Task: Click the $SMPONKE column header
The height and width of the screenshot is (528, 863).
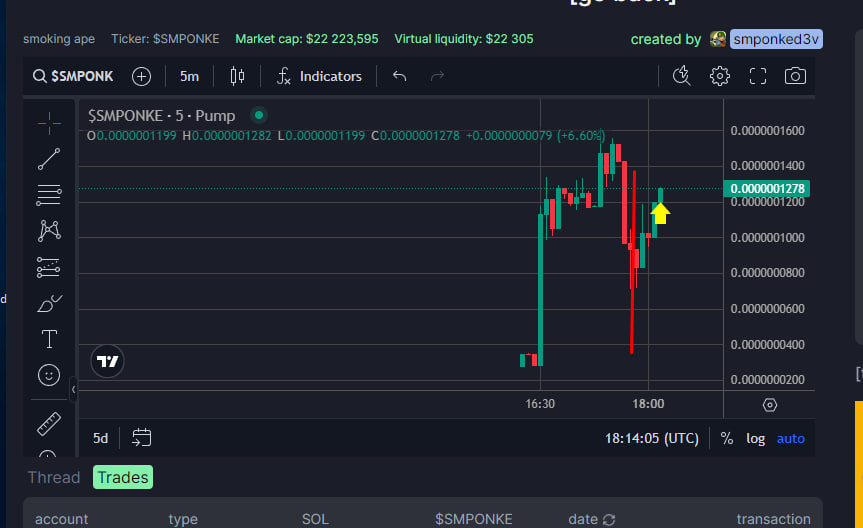Action: pyautogui.click(x=473, y=519)
